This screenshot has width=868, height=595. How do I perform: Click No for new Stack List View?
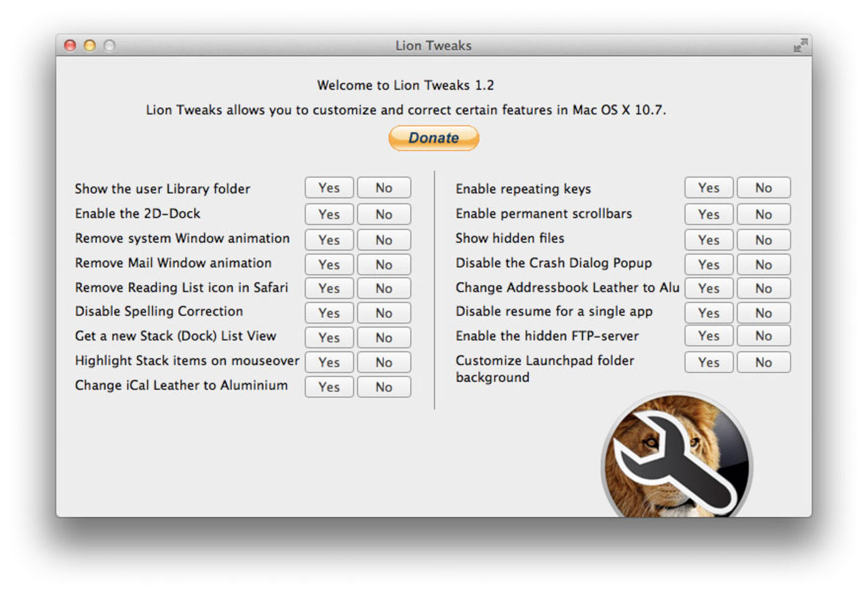[384, 337]
